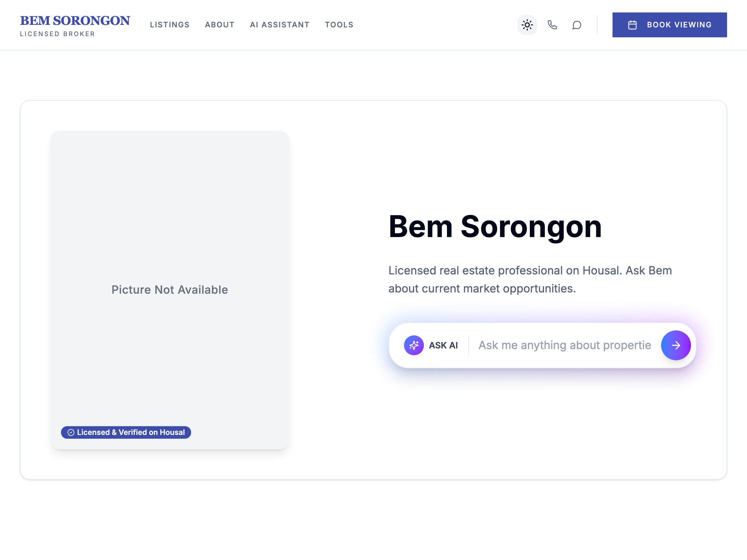
Task: Open the About page
Action: point(219,25)
